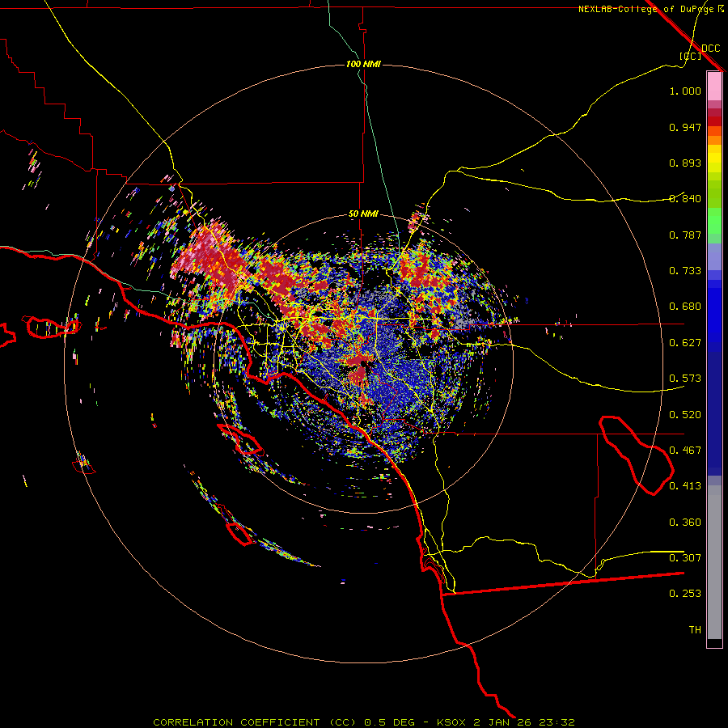Pick the red swatch beside 0.947
Screen dimensions: 728x728
coord(714,121)
